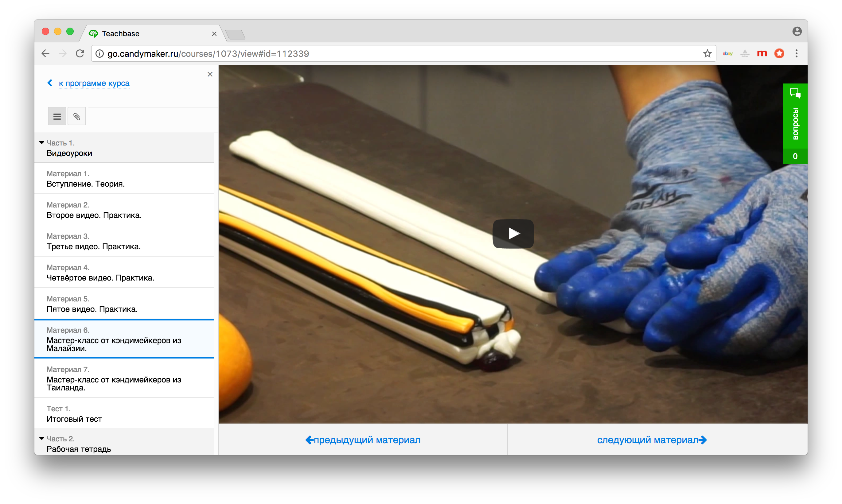Bookmark page with the star icon
The image size is (842, 504).
pyautogui.click(x=707, y=54)
